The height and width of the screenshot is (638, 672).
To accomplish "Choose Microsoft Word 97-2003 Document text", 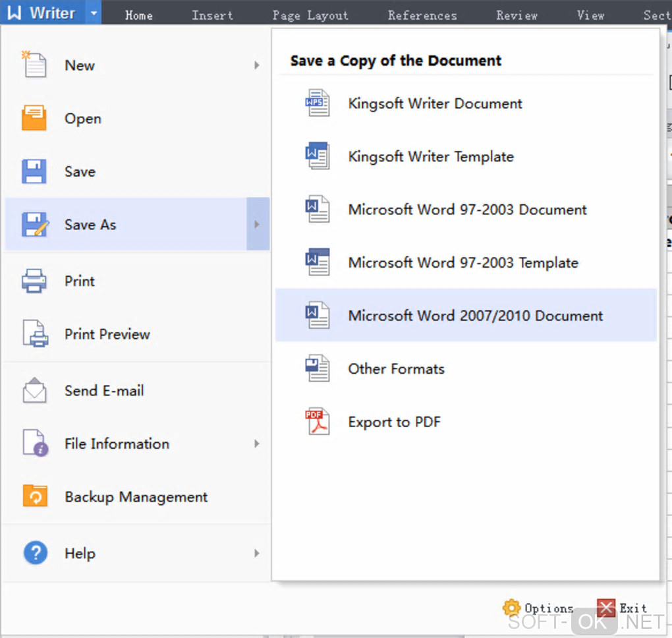I will click(467, 209).
